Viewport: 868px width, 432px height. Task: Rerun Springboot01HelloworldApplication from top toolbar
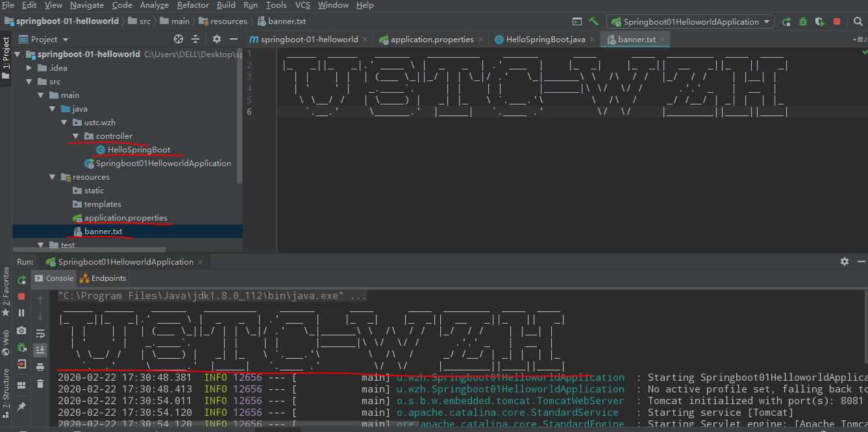coord(787,21)
